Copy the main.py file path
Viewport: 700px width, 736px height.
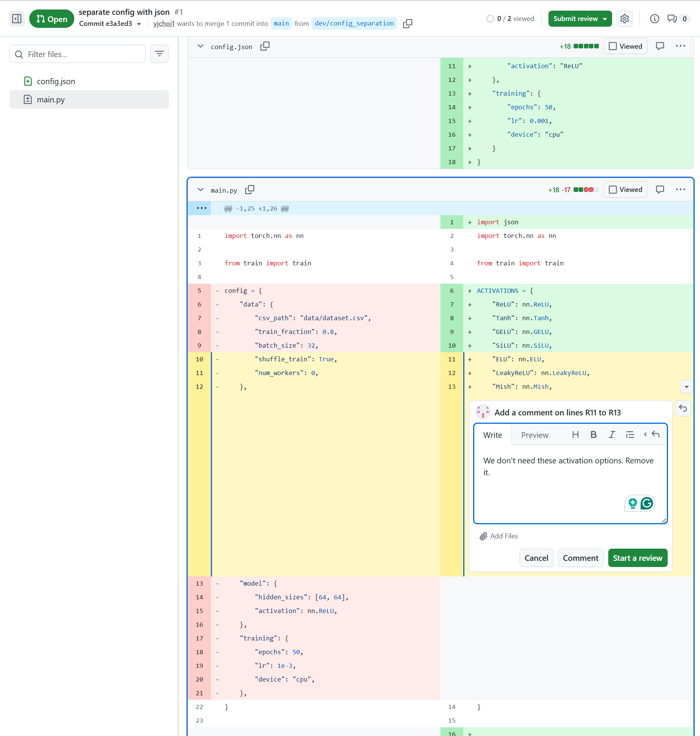pyautogui.click(x=250, y=190)
